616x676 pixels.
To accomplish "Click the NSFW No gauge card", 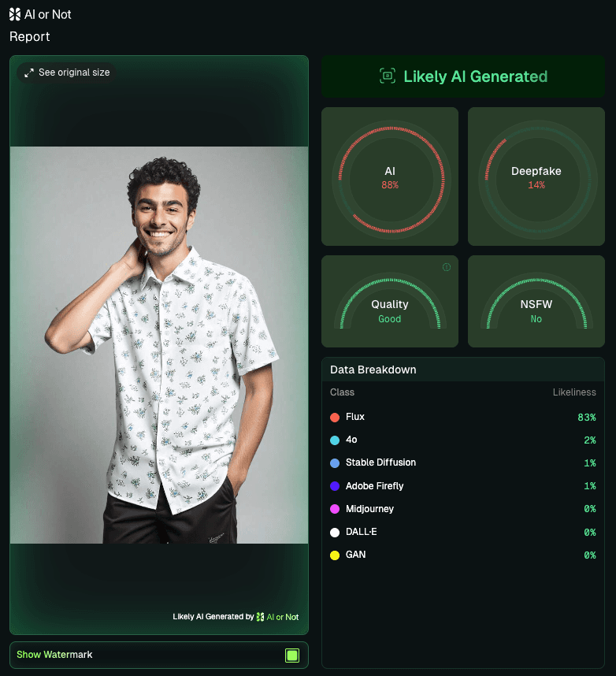I will point(536,301).
